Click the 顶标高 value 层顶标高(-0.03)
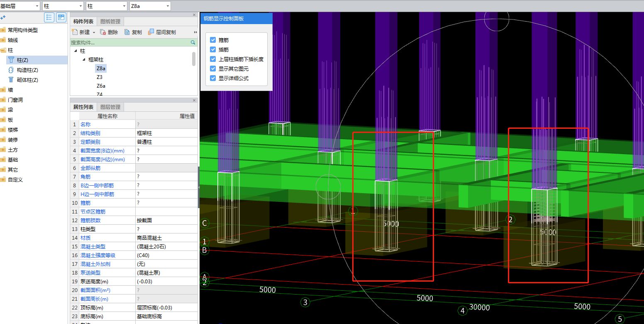Image resolution: width=644 pixels, height=324 pixels. click(154, 308)
